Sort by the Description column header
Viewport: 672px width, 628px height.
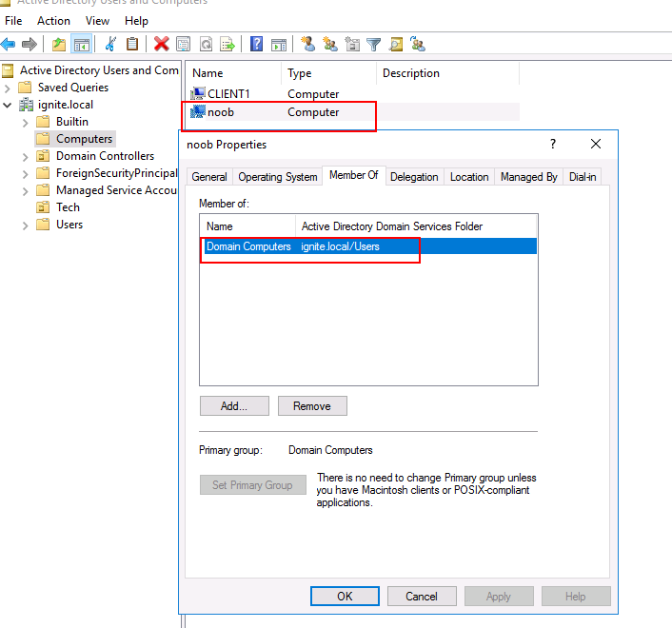(x=448, y=73)
